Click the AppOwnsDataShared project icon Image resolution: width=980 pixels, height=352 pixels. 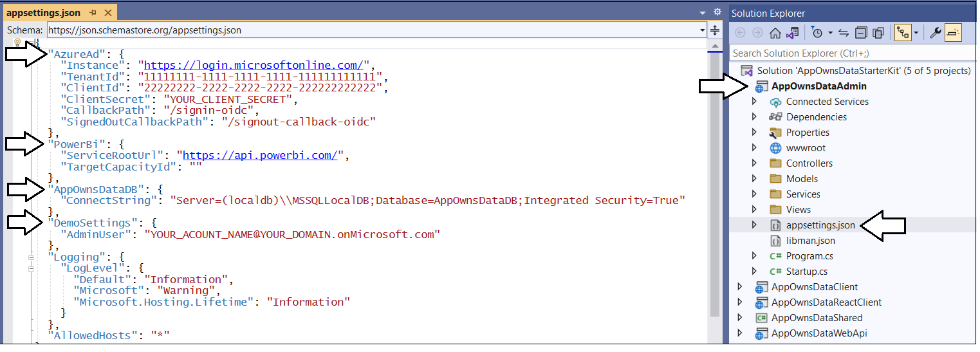pyautogui.click(x=761, y=318)
